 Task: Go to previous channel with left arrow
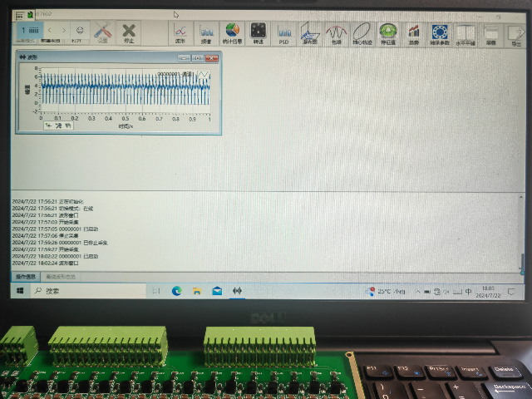coord(50,30)
